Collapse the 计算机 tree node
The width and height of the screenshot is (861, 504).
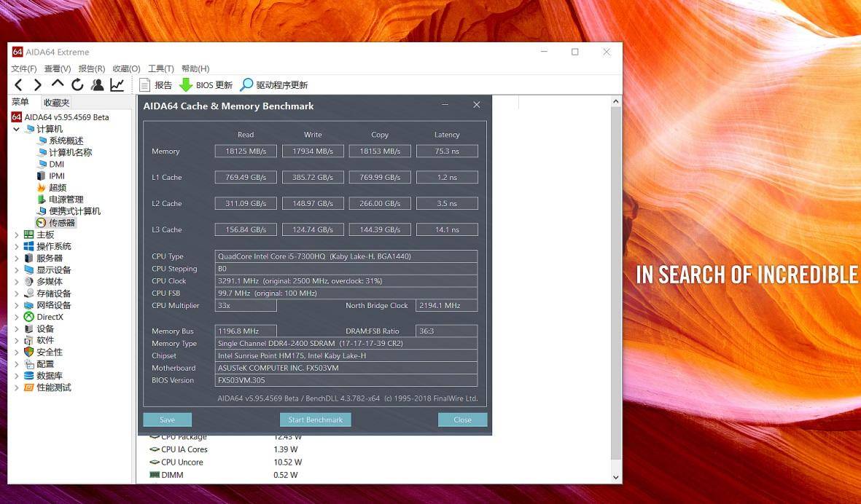click(x=16, y=129)
